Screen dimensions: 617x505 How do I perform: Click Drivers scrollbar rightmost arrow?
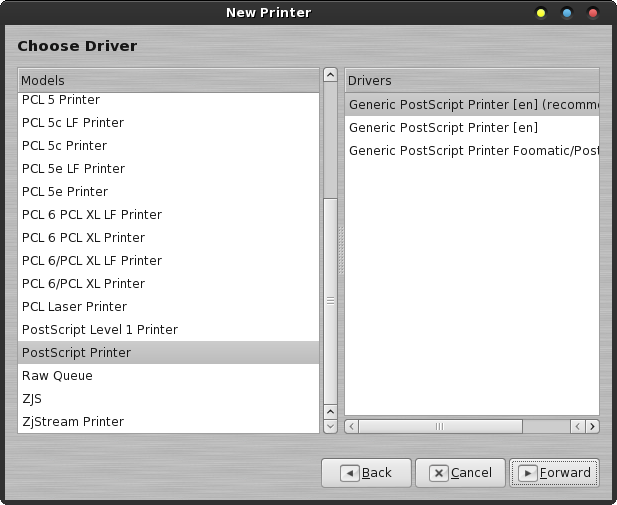(592, 427)
